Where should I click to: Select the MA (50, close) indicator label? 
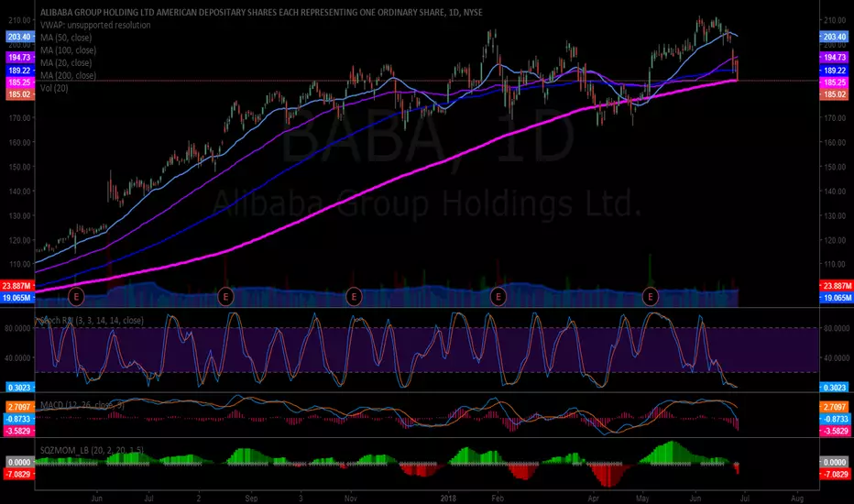point(66,38)
